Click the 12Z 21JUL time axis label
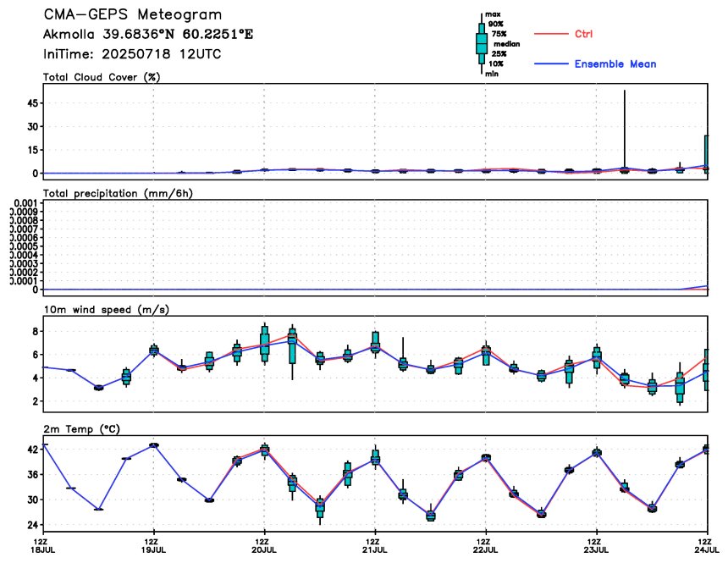Image resolution: width=728 pixels, height=563 pixels. (x=375, y=546)
